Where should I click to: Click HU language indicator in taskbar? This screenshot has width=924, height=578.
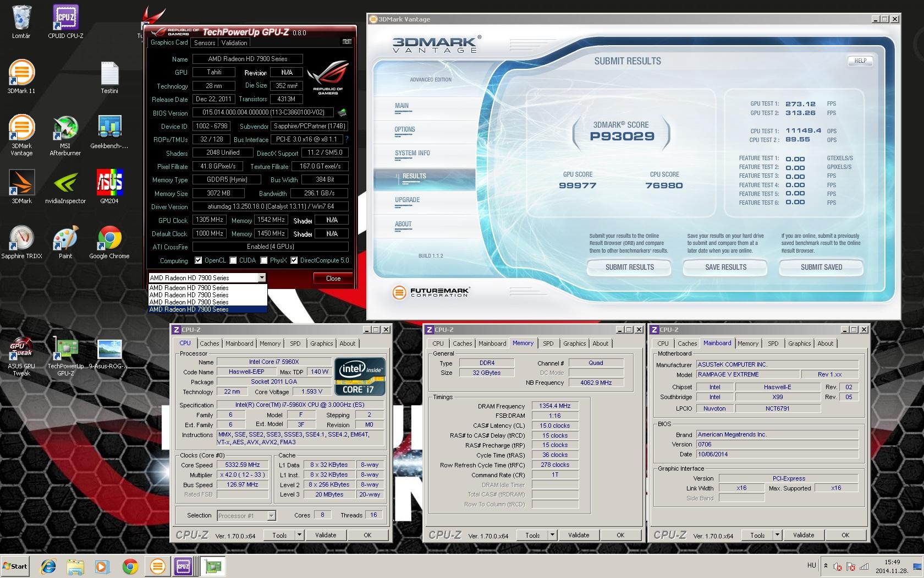[x=811, y=565]
